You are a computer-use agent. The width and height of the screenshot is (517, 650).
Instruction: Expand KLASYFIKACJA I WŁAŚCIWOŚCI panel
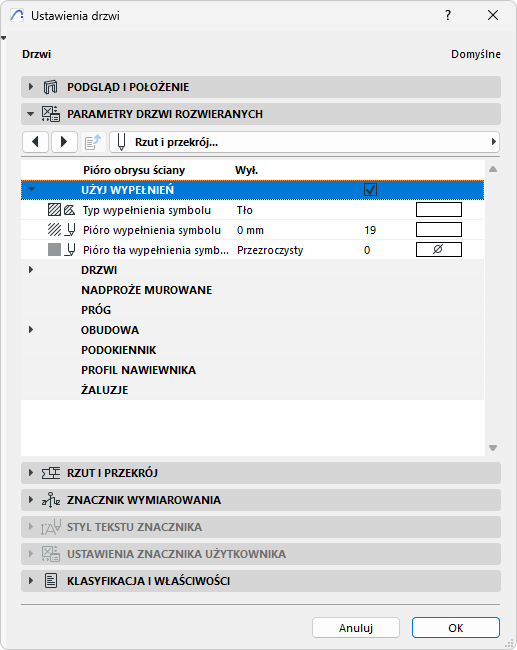(31, 581)
